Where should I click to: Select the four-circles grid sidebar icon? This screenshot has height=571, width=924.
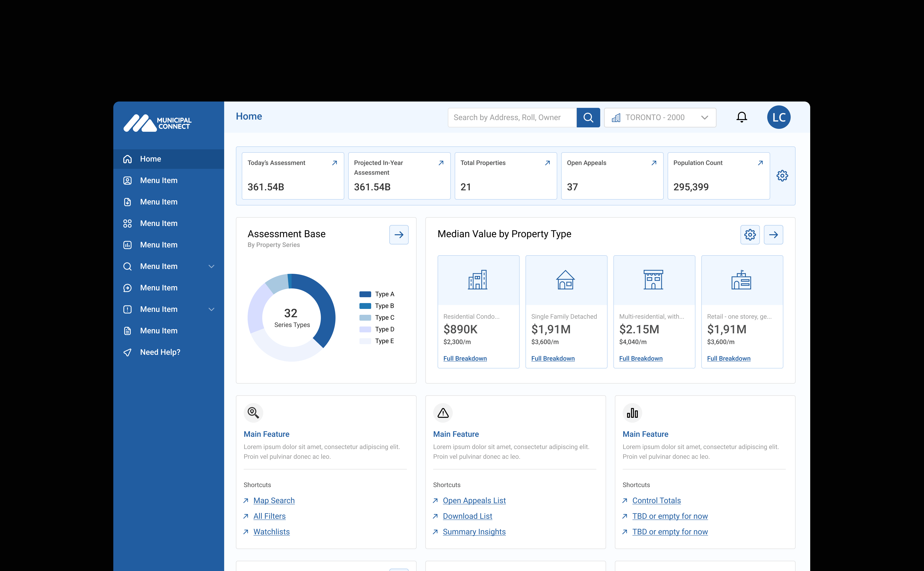pos(127,224)
